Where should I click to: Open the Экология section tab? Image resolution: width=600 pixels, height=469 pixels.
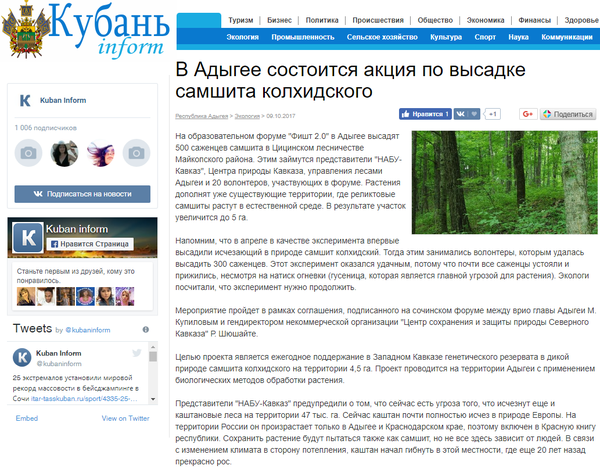(x=243, y=37)
